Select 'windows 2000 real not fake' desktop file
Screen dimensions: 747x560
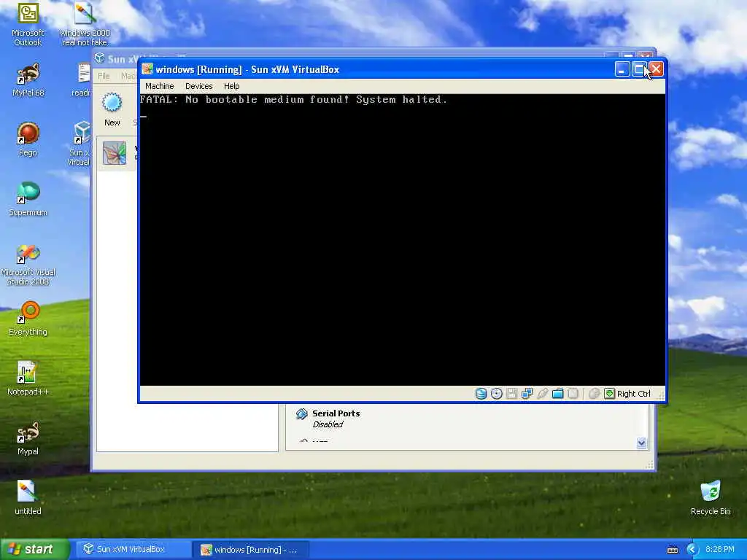click(85, 25)
